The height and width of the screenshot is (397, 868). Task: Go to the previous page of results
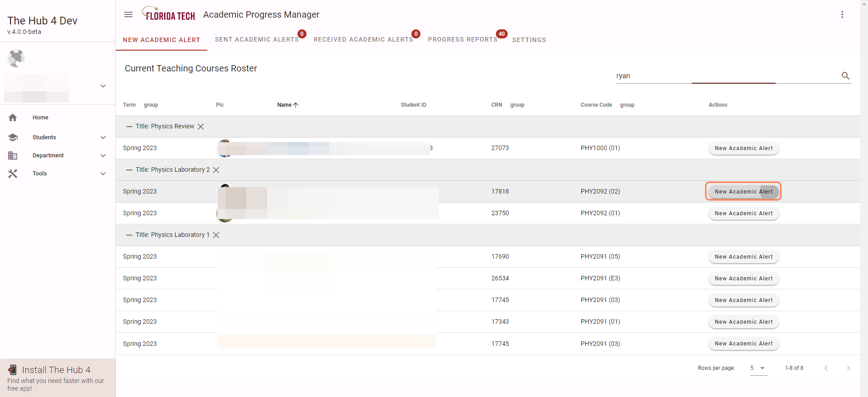(x=826, y=368)
